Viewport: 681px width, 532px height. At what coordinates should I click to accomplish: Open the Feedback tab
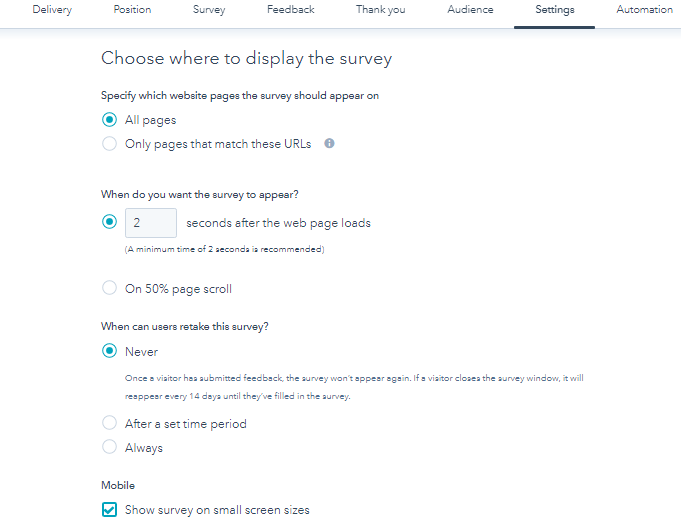[x=291, y=10]
